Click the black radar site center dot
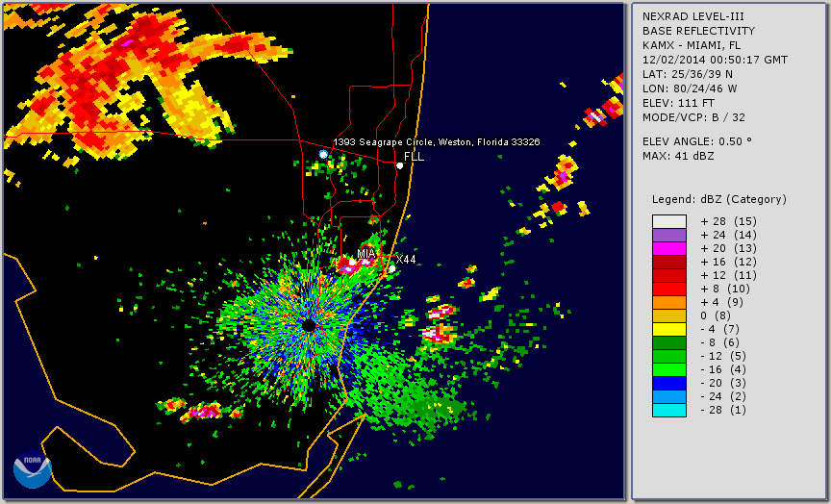This screenshot has height=504, width=831. tap(309, 325)
